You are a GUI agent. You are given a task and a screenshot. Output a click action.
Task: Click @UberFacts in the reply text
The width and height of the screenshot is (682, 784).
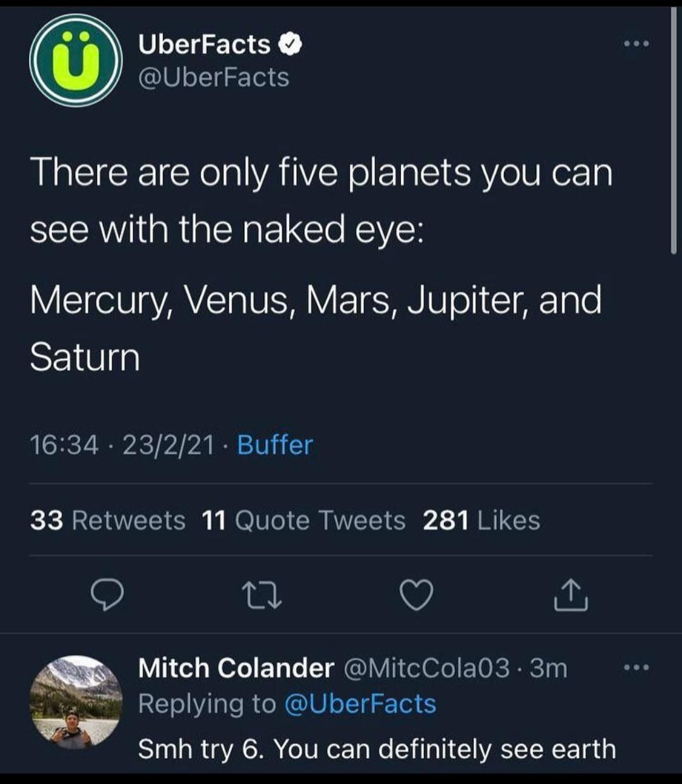(x=359, y=704)
